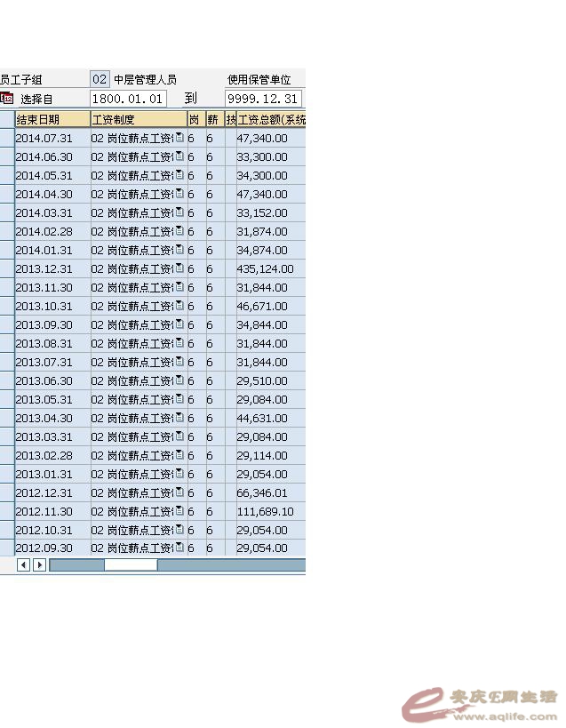The image size is (566, 728).
Task: Click the 34,300.00 salary cell
Action: tap(271, 175)
